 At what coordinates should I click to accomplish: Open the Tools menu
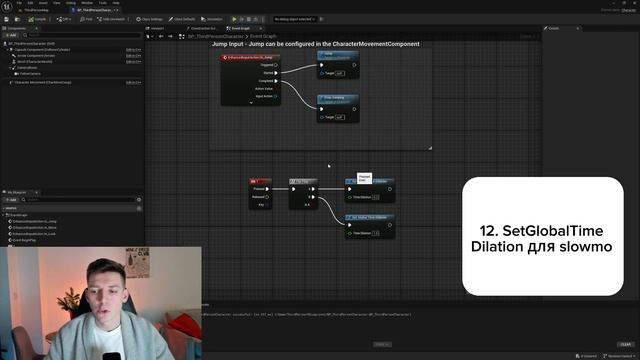coord(102,3)
